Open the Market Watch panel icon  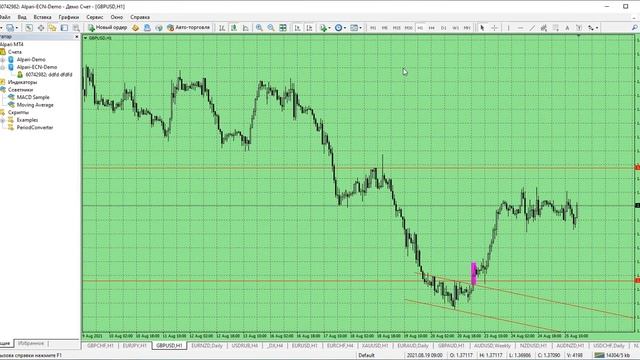click(29, 28)
